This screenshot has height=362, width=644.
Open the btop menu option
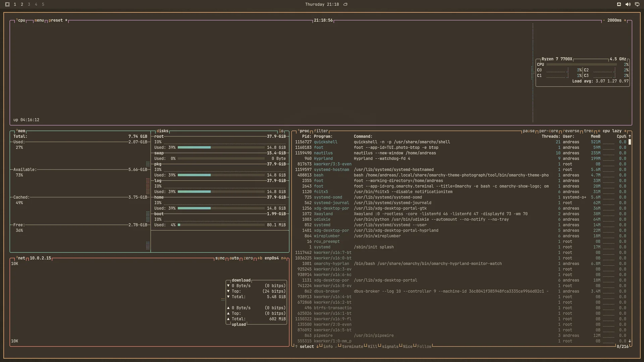click(39, 20)
